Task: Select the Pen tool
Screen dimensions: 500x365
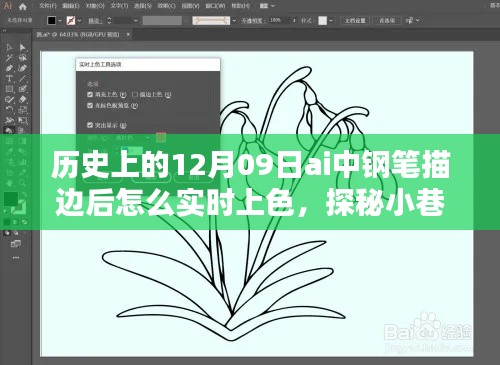Action: (x=9, y=68)
